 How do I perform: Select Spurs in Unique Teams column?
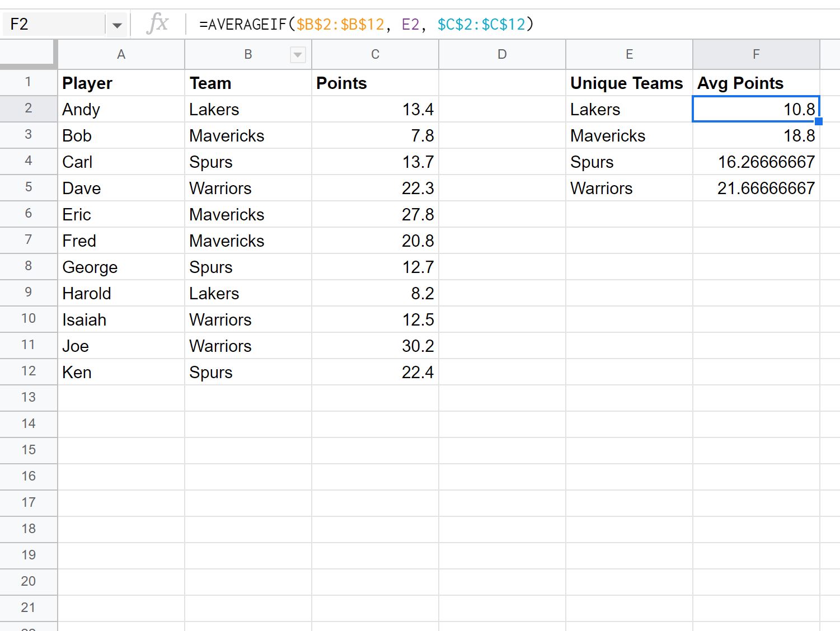(630, 162)
